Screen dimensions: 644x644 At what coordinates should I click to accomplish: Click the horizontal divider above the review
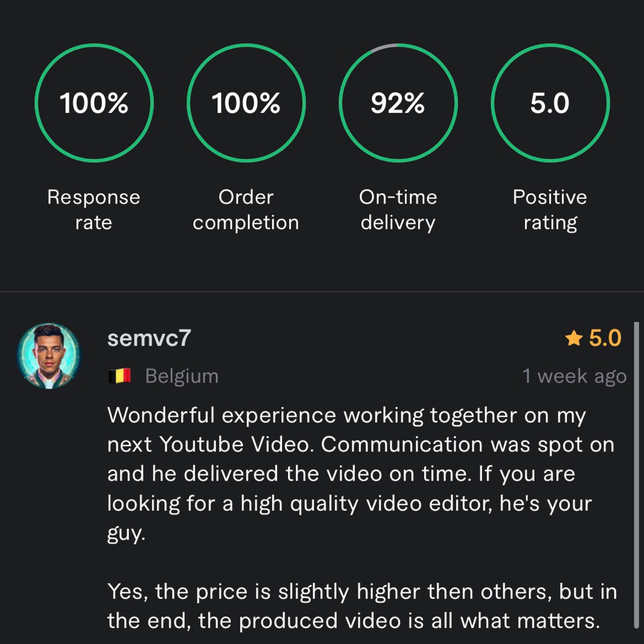[322, 292]
